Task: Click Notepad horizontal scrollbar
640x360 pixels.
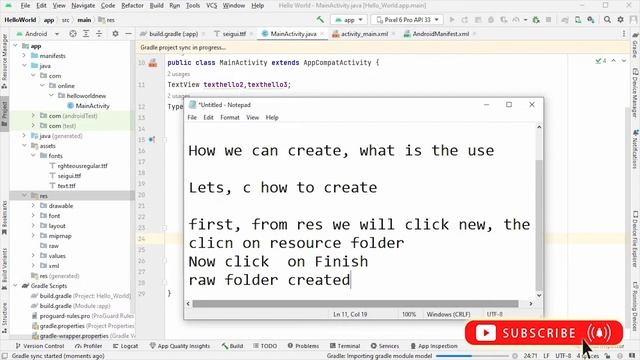Action: [355, 304]
